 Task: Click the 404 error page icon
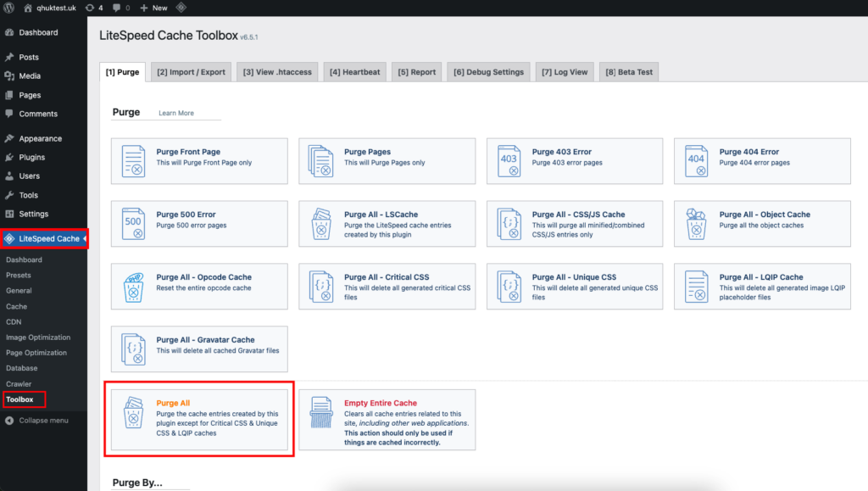coord(696,161)
